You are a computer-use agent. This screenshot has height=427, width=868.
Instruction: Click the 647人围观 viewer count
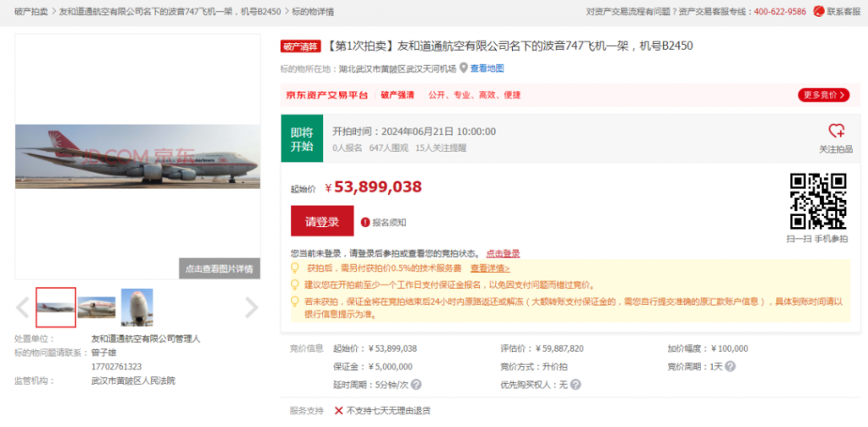388,147
